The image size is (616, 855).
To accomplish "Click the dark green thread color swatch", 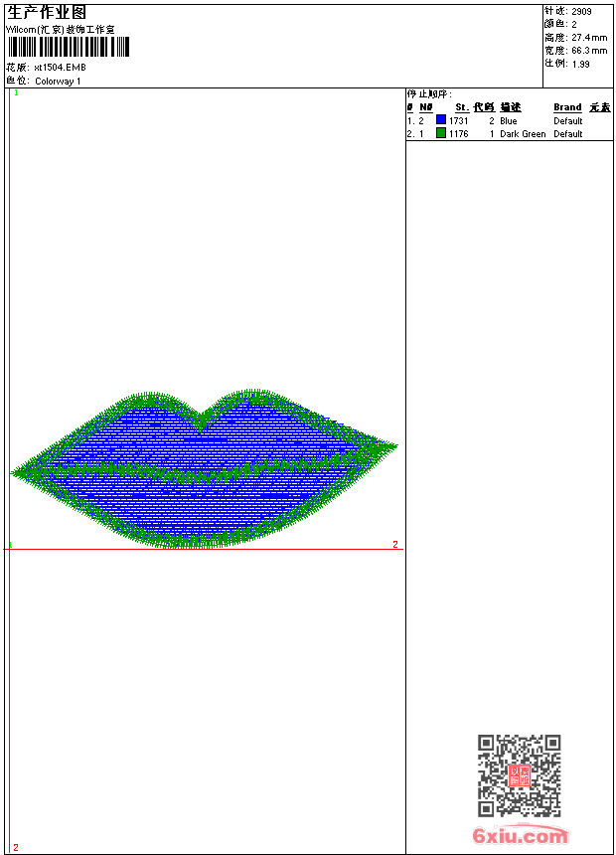I will point(441,133).
